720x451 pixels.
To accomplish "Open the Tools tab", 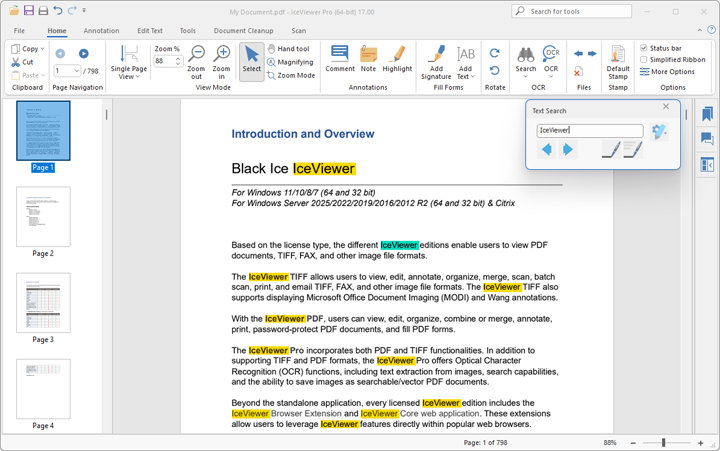I will pos(187,31).
